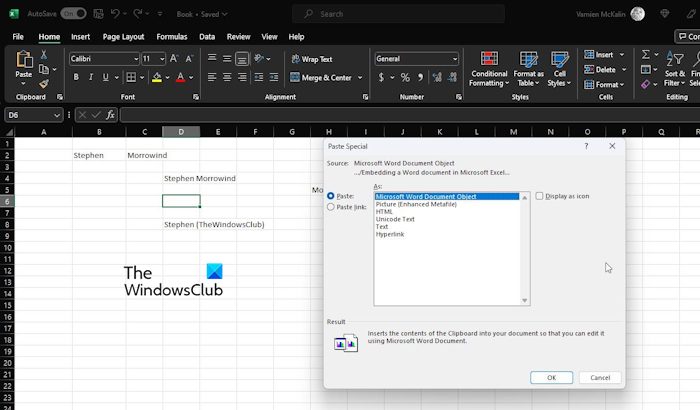
Task: Switch to the Formulas ribbon tab
Action: [173, 36]
